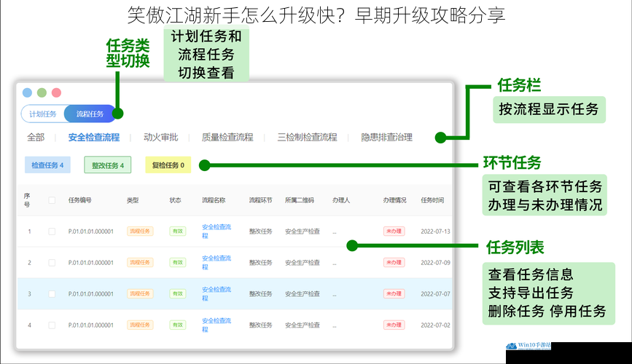
Task: Click task number P.01.01.01.000001 in 2022-07-07 row
Action: click(x=91, y=294)
